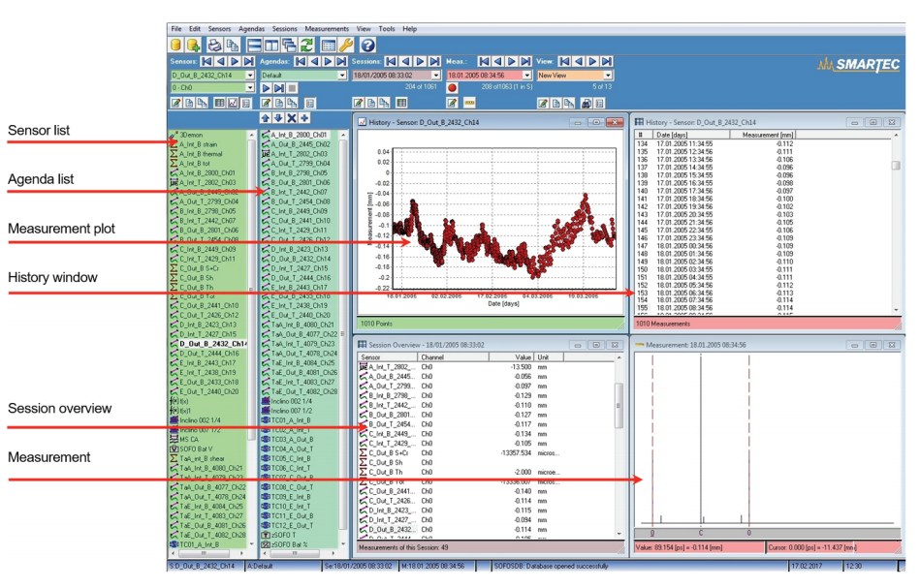Open Help via the question mark icon
Screen dimensions: 920x588
[368, 45]
